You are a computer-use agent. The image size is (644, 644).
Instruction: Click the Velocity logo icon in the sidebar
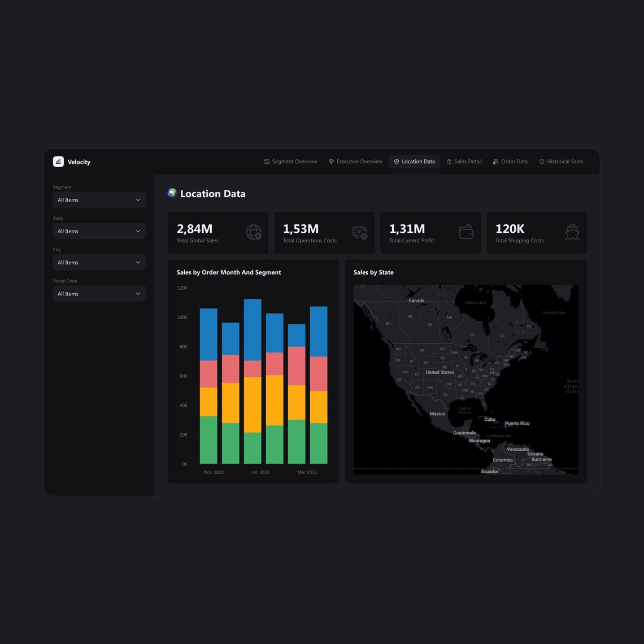click(x=58, y=162)
